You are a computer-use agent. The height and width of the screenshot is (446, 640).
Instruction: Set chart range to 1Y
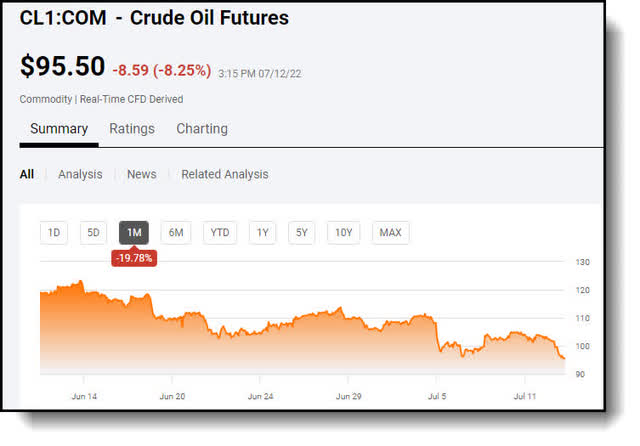point(262,233)
